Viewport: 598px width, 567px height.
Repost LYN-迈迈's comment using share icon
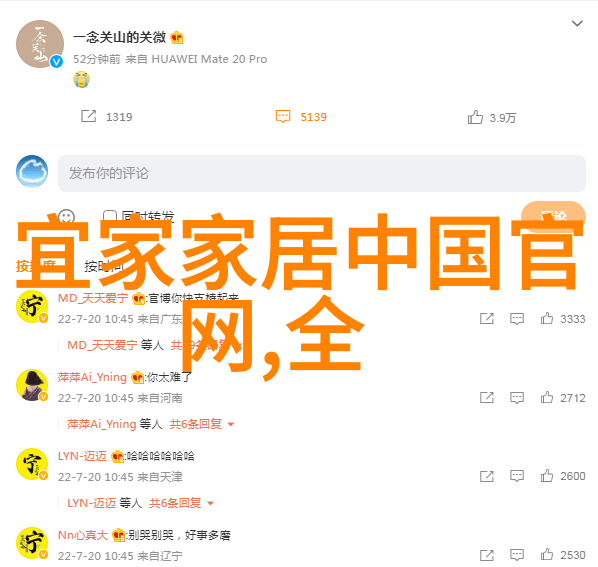(487, 476)
